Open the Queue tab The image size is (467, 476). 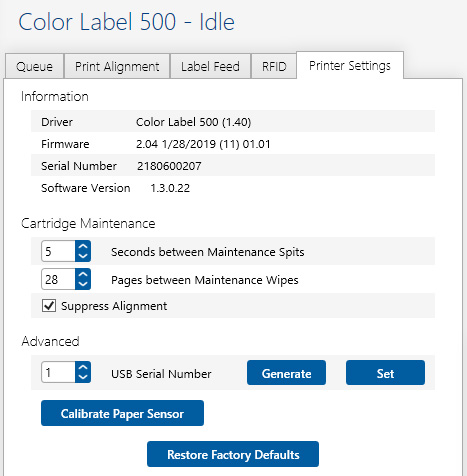click(x=34, y=66)
